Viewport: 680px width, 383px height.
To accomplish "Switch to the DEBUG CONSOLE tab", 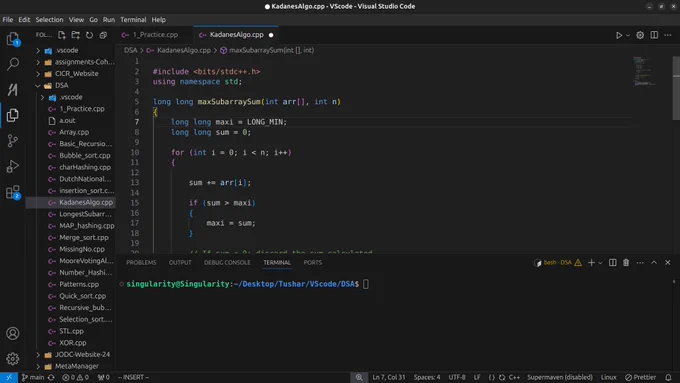I will point(227,262).
